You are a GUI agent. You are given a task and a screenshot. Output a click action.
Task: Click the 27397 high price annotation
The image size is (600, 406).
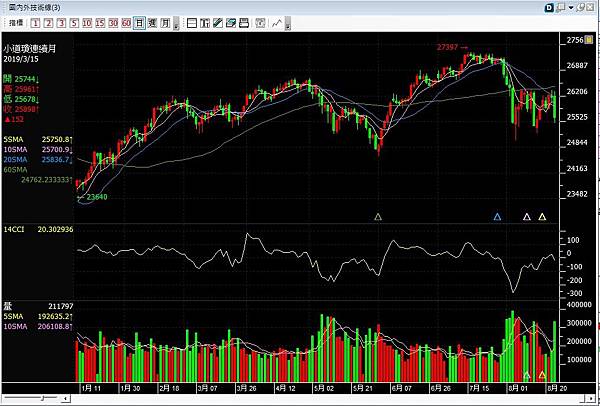[x=452, y=47]
